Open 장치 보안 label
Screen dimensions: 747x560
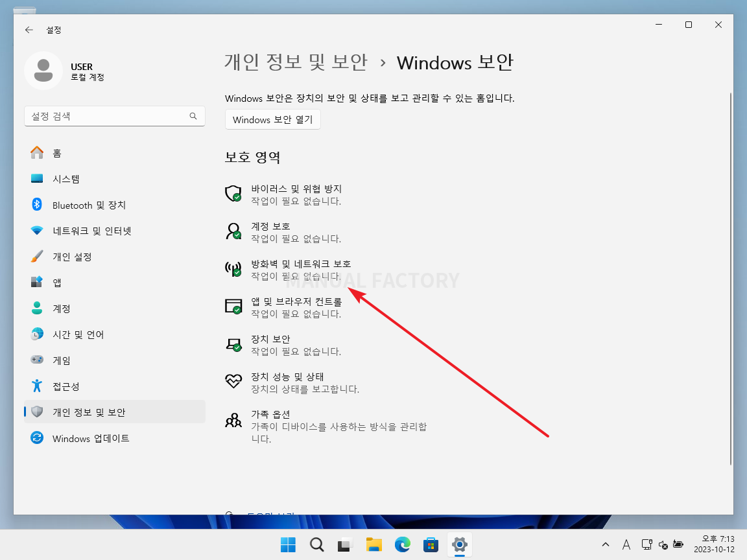coord(270,340)
